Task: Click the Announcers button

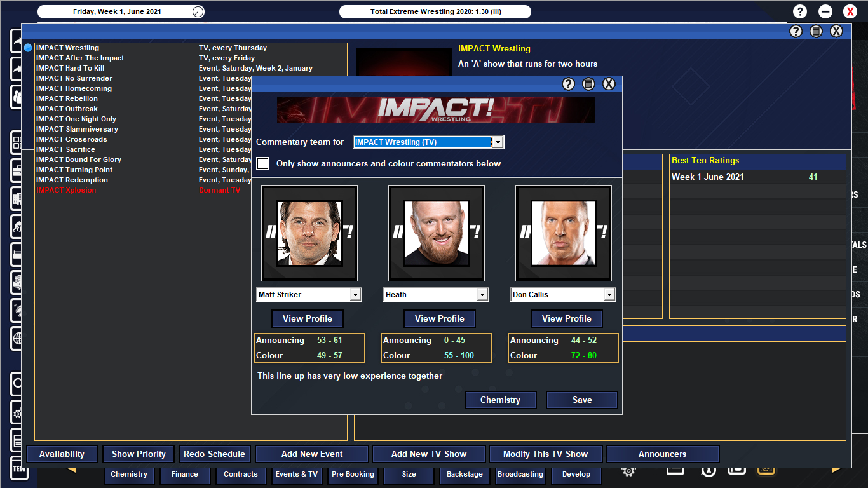Action: coord(663,454)
